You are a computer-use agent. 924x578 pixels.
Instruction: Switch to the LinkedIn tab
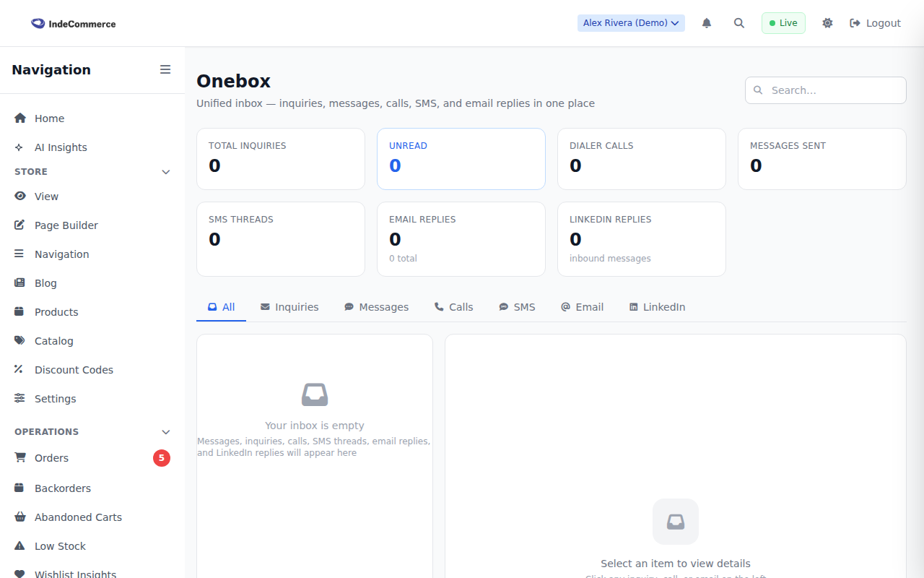click(x=657, y=307)
